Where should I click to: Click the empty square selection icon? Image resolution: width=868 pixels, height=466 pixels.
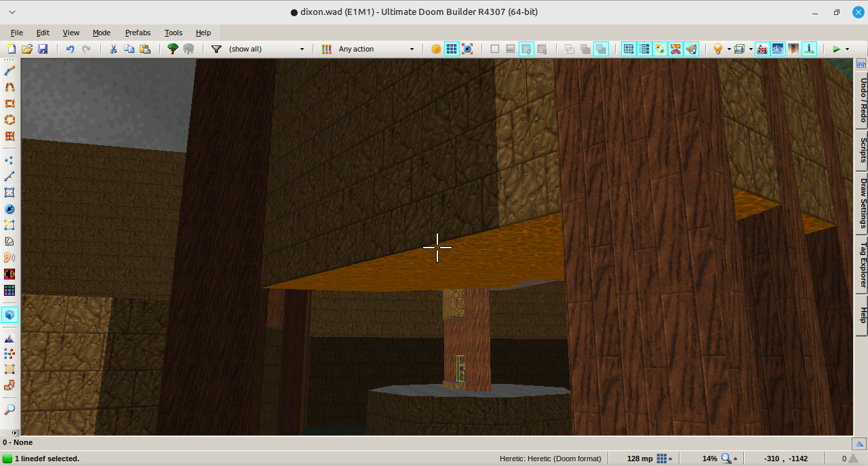tap(494, 49)
